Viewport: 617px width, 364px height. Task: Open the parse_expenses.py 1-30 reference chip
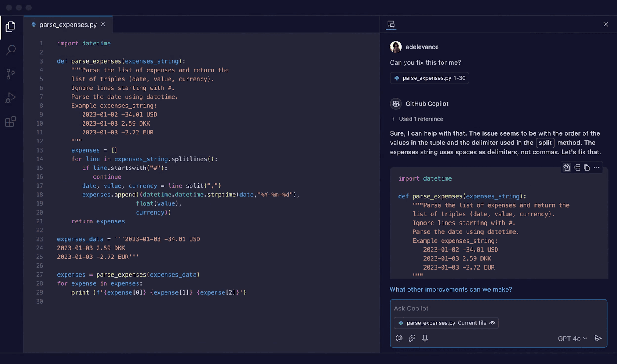430,78
